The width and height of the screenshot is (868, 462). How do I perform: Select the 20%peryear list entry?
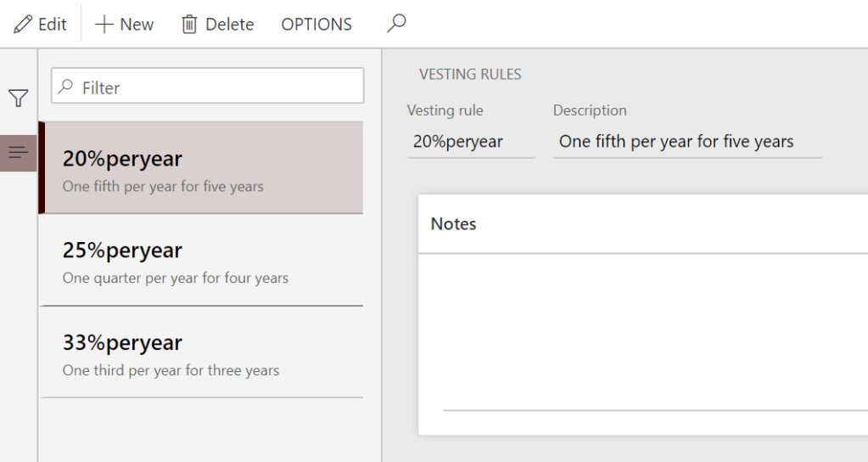pyautogui.click(x=201, y=168)
